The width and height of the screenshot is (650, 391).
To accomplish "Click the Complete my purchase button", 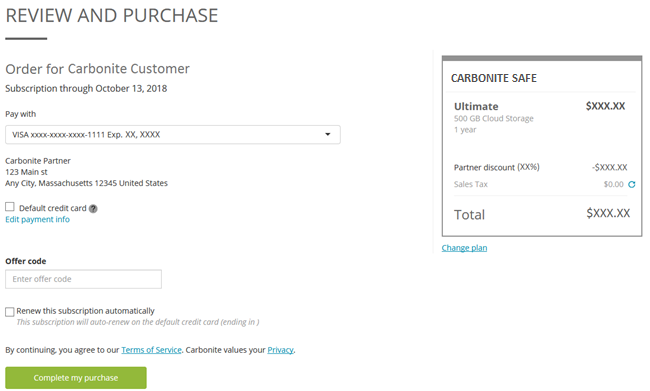I will point(76,378).
